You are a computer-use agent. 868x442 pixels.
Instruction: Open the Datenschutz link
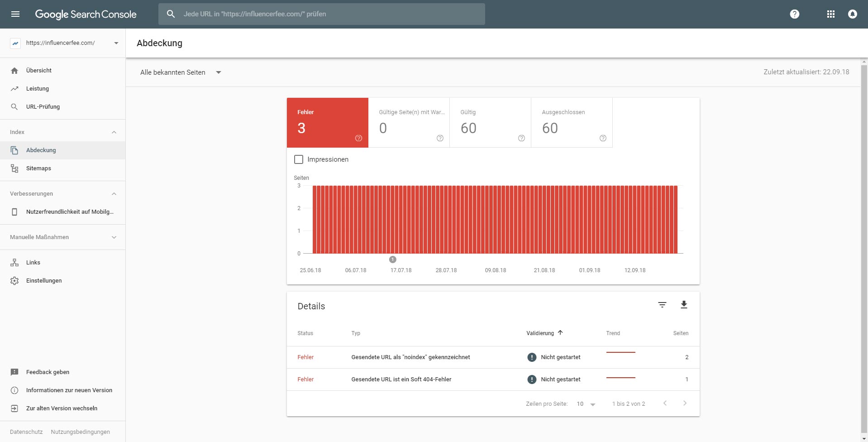(x=26, y=432)
